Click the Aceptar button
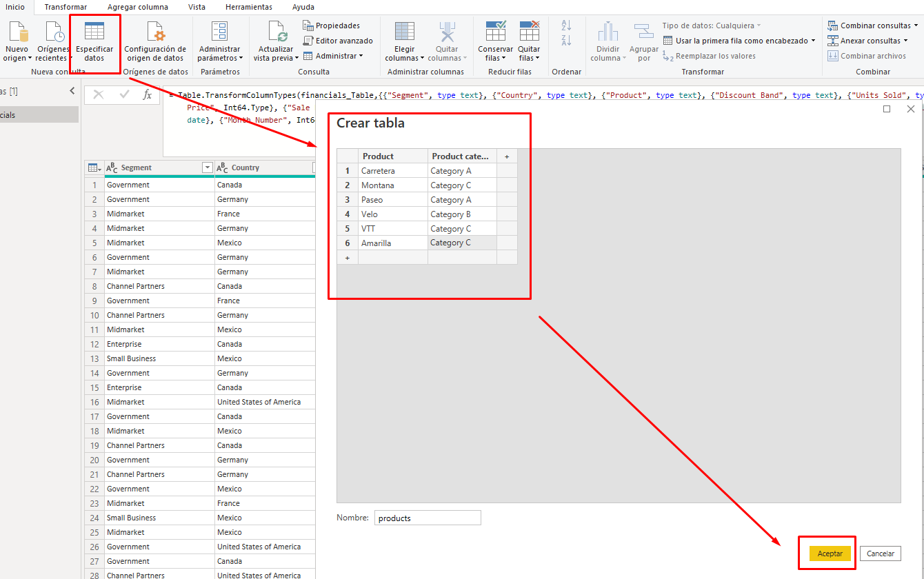This screenshot has width=924, height=579. click(830, 553)
